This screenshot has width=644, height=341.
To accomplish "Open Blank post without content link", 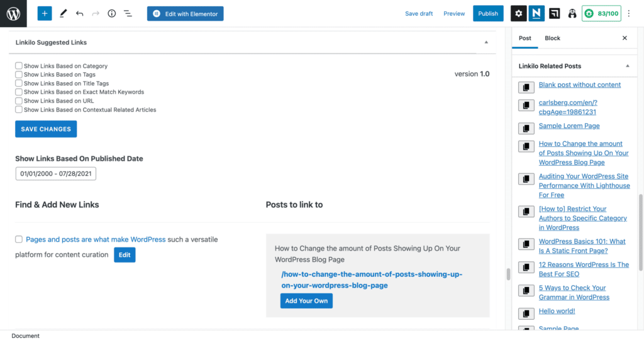I will pos(579,85).
